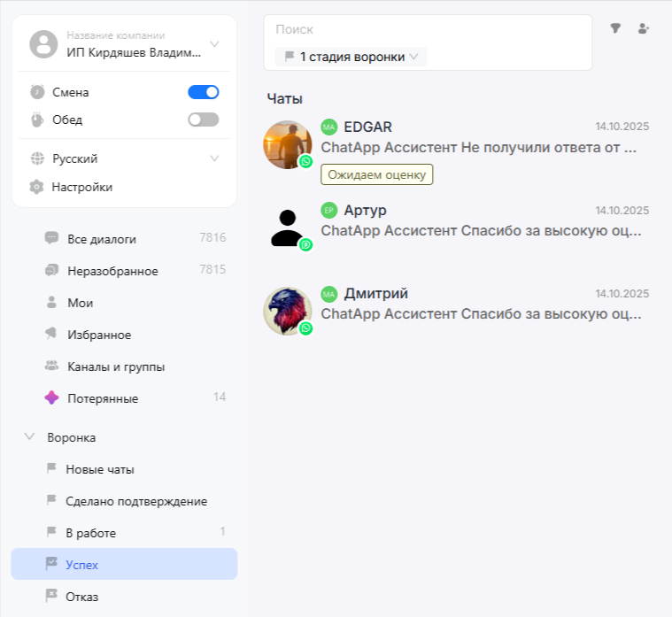
Task: Click the filter funnel icon
Action: coord(615,28)
